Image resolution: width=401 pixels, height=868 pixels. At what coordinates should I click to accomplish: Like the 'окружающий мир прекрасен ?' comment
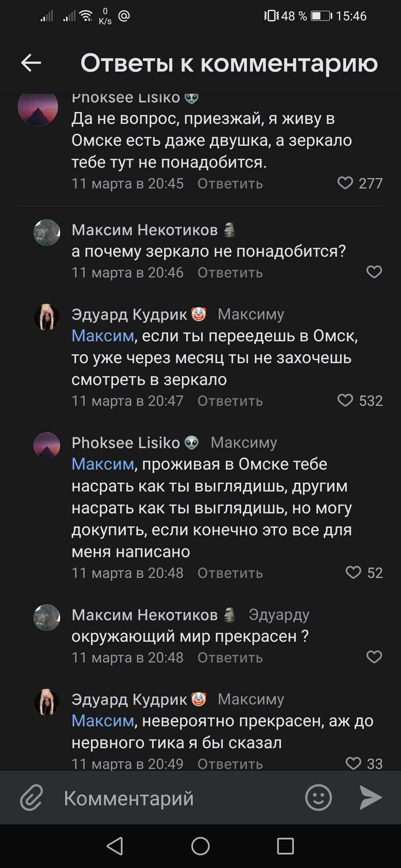(x=374, y=657)
